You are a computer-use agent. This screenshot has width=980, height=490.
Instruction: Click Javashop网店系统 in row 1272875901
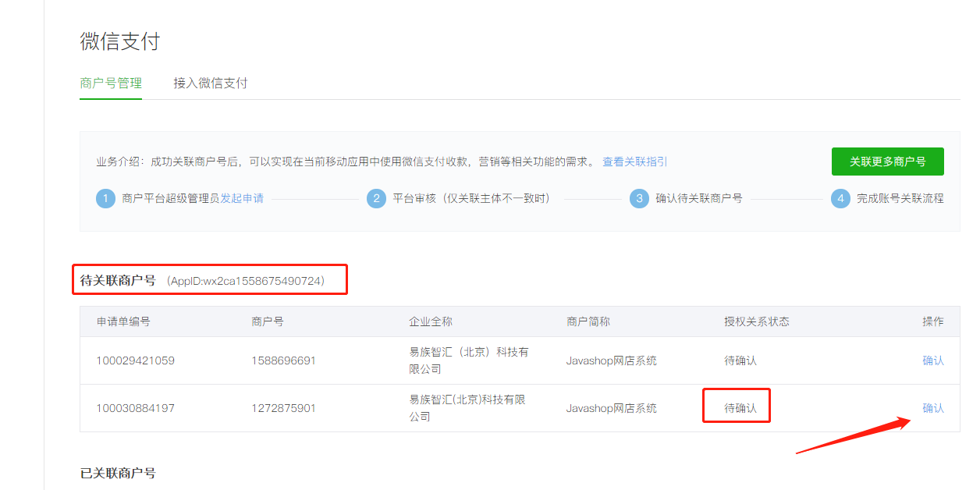point(612,408)
